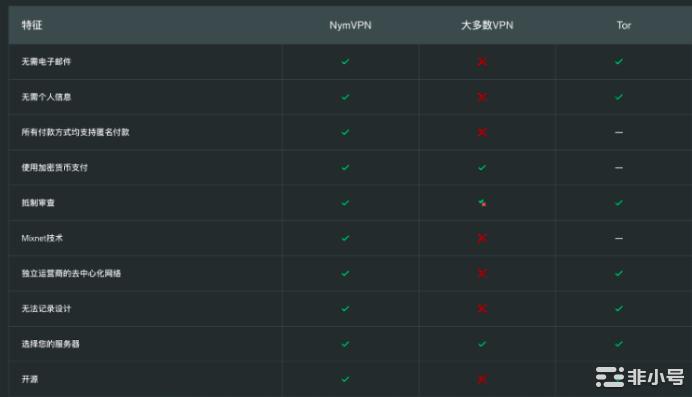Click the NymVPN checkmark for 无需电子邮件
The width and height of the screenshot is (692, 397).
[x=345, y=61]
